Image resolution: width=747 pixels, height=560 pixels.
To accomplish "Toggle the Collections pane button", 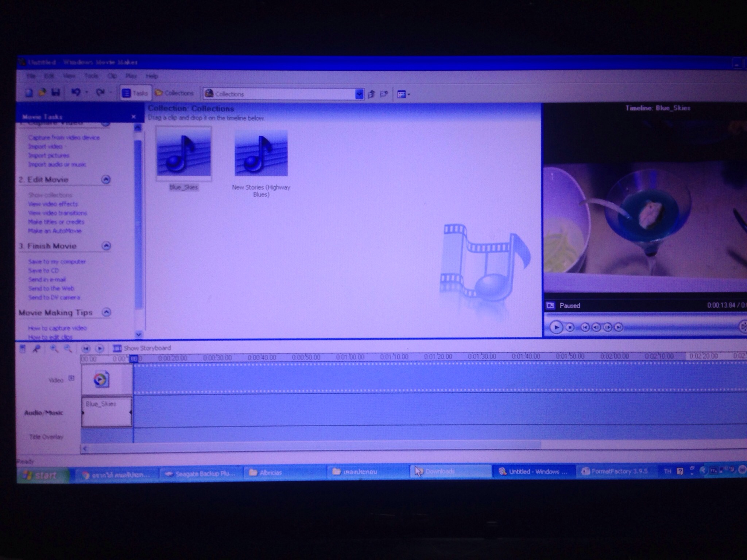I will [x=174, y=93].
